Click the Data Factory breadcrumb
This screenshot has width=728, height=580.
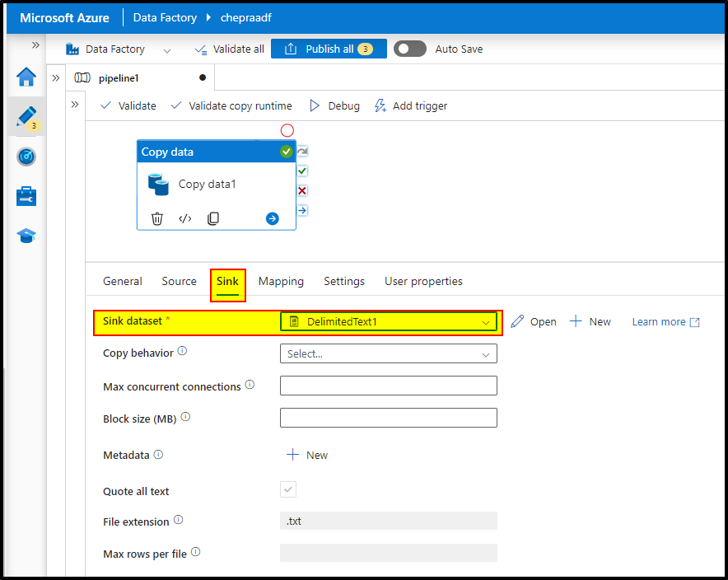[x=165, y=17]
